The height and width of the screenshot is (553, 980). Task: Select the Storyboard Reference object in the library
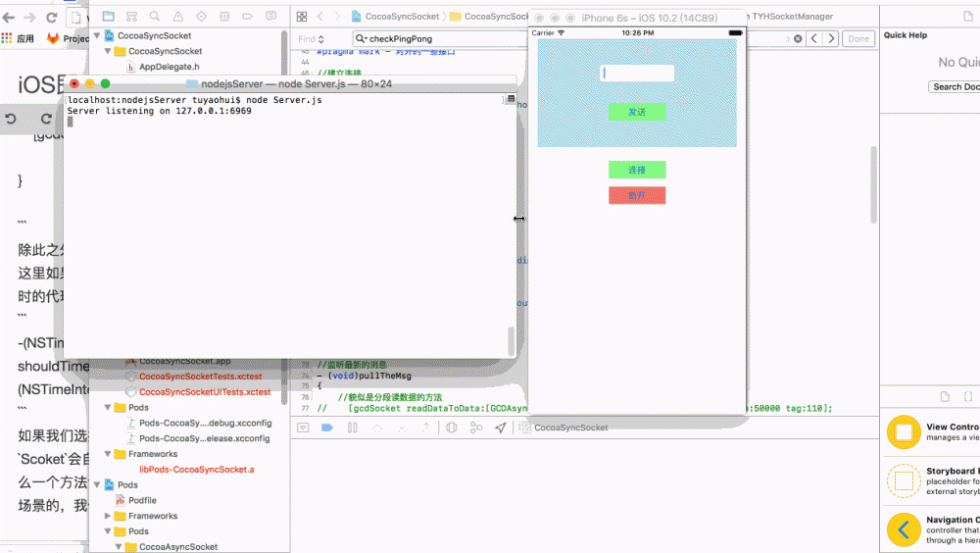click(932, 480)
